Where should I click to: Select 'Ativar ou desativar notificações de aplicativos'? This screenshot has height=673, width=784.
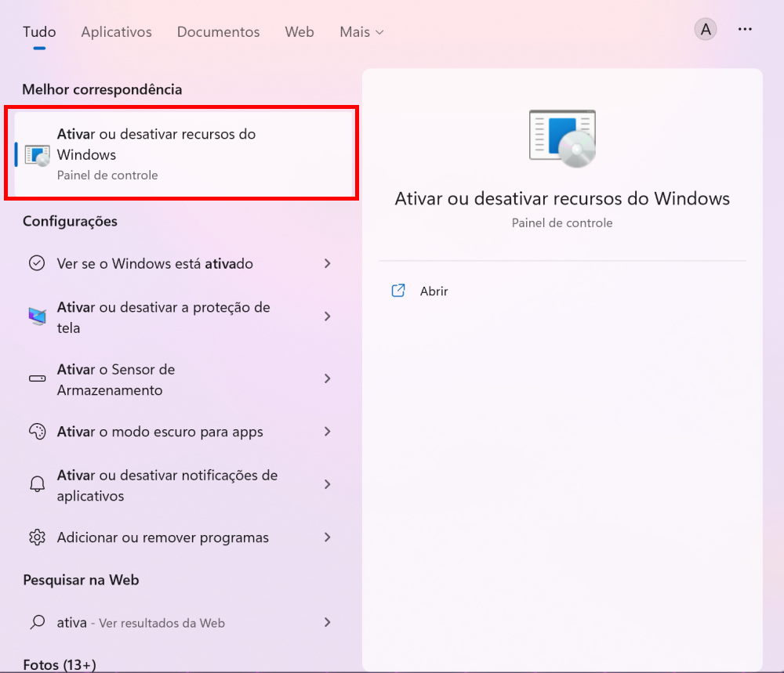(168, 485)
